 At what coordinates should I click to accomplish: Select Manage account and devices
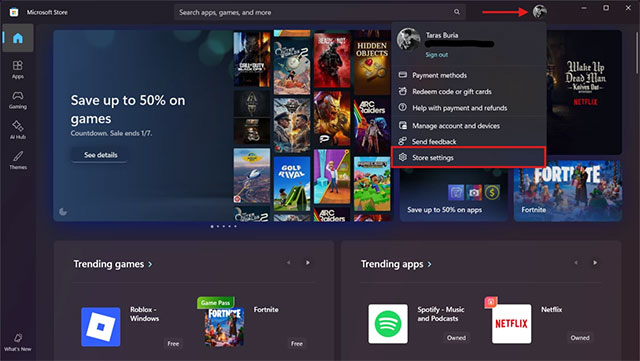click(x=469, y=126)
